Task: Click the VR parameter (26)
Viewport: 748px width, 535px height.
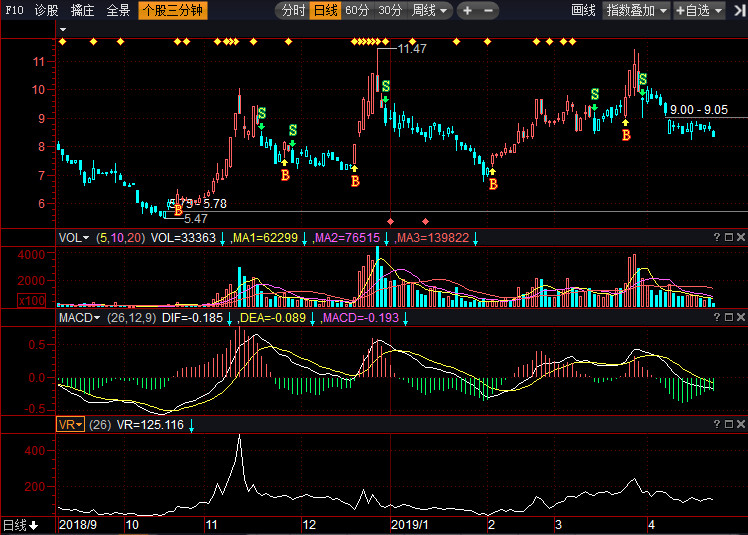Action: [x=100, y=425]
